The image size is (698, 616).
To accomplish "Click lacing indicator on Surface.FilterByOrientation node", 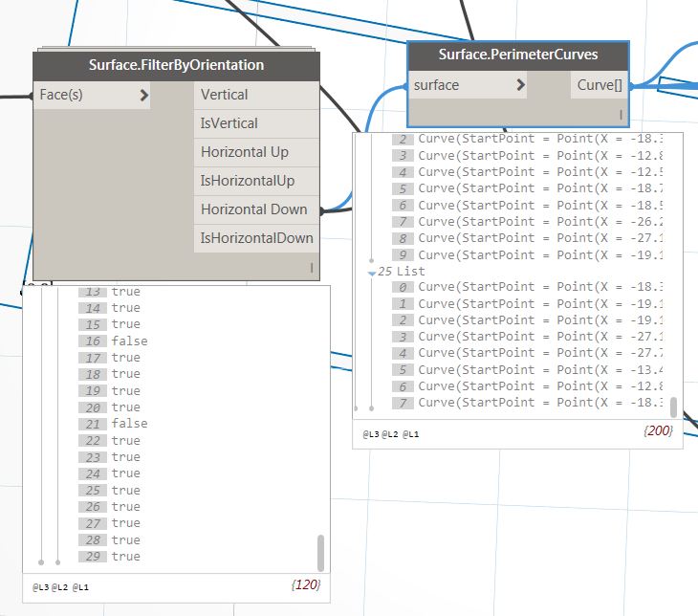I will 311,270.
